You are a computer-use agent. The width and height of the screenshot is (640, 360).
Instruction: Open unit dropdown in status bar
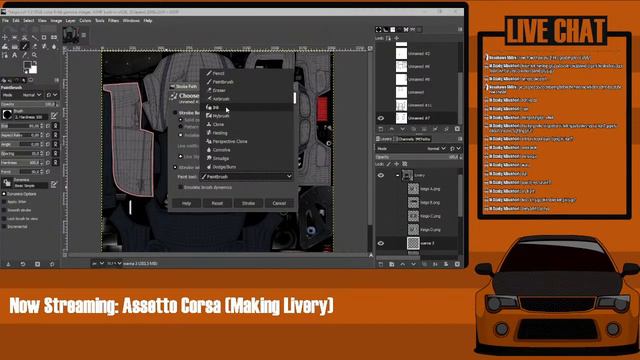point(98,264)
